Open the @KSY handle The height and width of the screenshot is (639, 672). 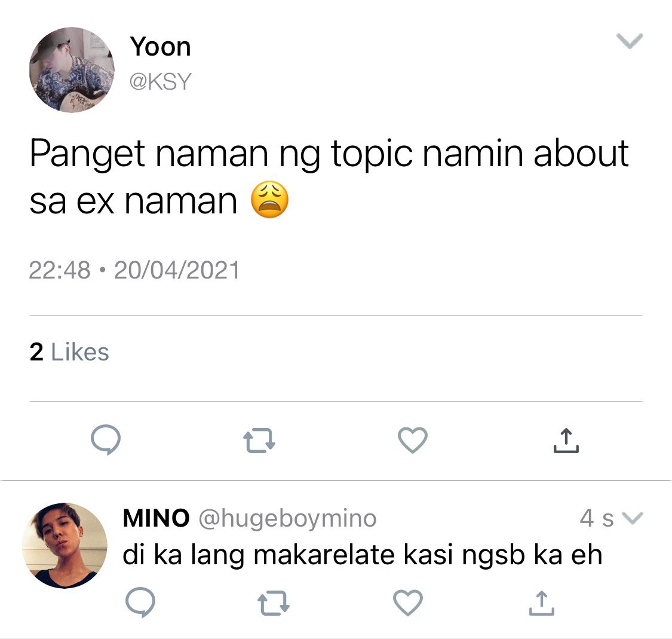(160, 81)
